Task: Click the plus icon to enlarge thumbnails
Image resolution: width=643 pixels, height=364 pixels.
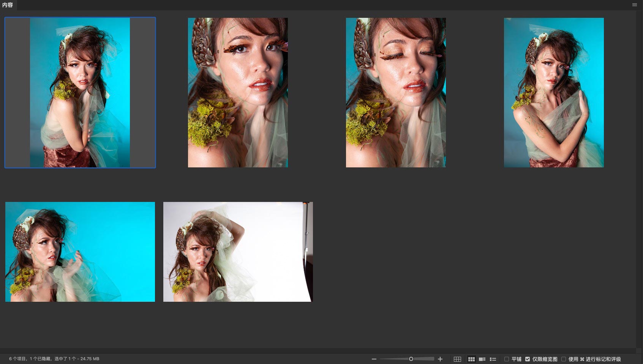Action: pyautogui.click(x=440, y=359)
